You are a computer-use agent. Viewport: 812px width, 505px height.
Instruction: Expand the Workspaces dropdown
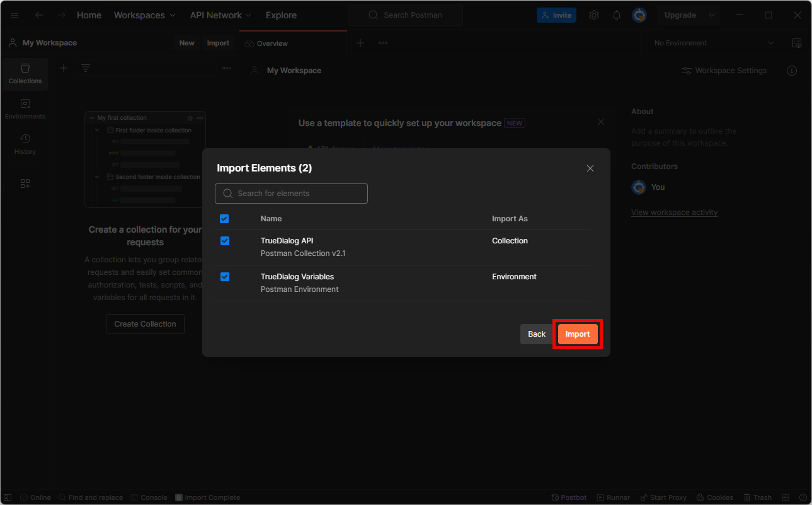pyautogui.click(x=146, y=15)
